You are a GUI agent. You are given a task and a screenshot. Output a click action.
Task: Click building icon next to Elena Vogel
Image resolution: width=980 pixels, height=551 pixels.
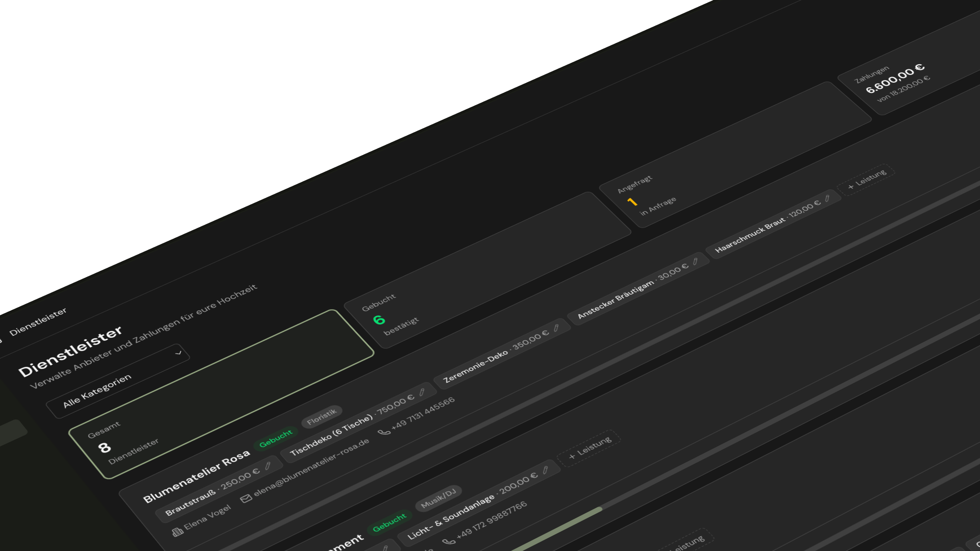(x=178, y=532)
